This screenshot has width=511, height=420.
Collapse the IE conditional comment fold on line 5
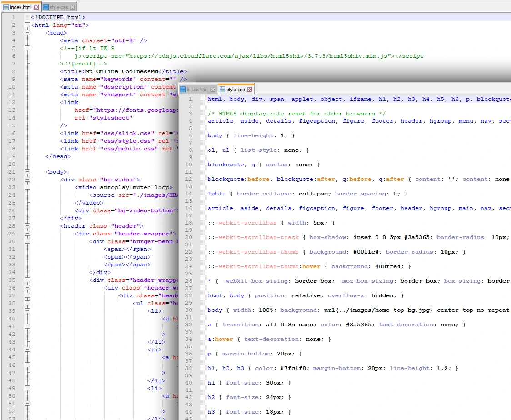coord(27,48)
